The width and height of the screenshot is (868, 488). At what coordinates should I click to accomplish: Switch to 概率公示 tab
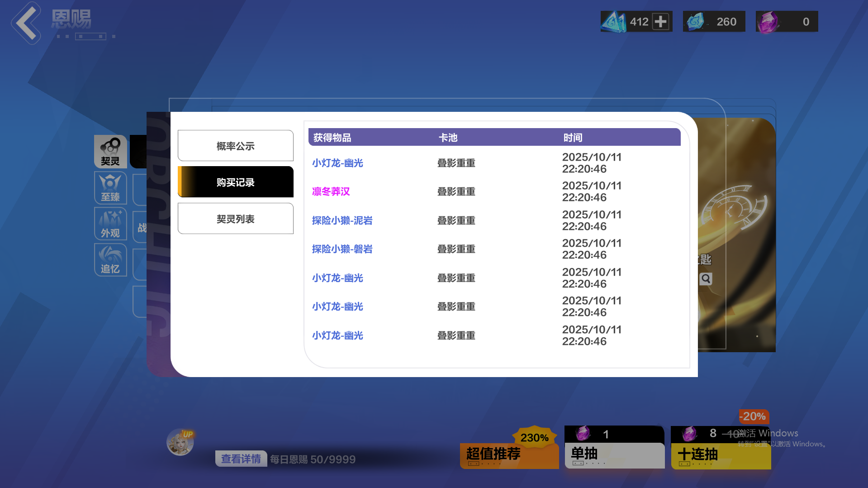pyautogui.click(x=236, y=146)
